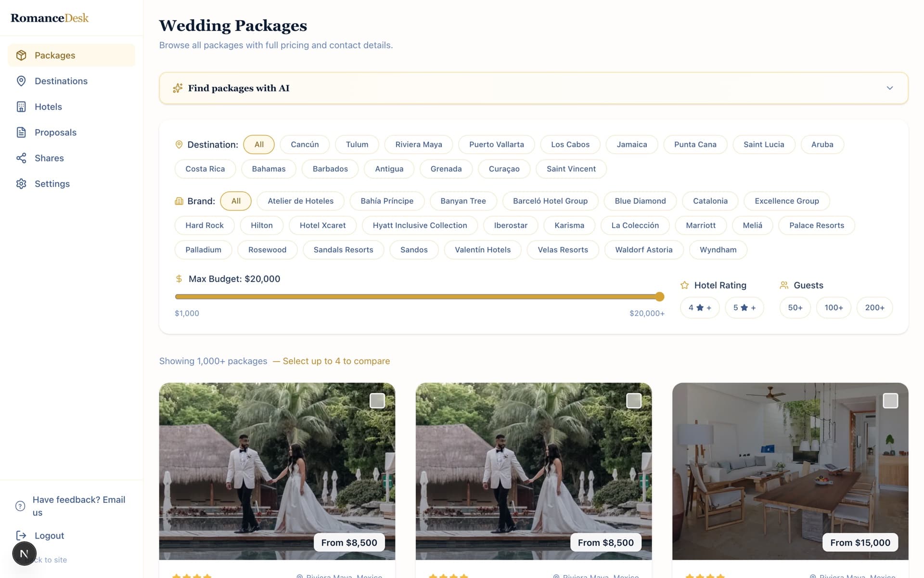The width and height of the screenshot is (924, 578).
Task: Click the $1,000 minimum budget label
Action: coord(187,314)
